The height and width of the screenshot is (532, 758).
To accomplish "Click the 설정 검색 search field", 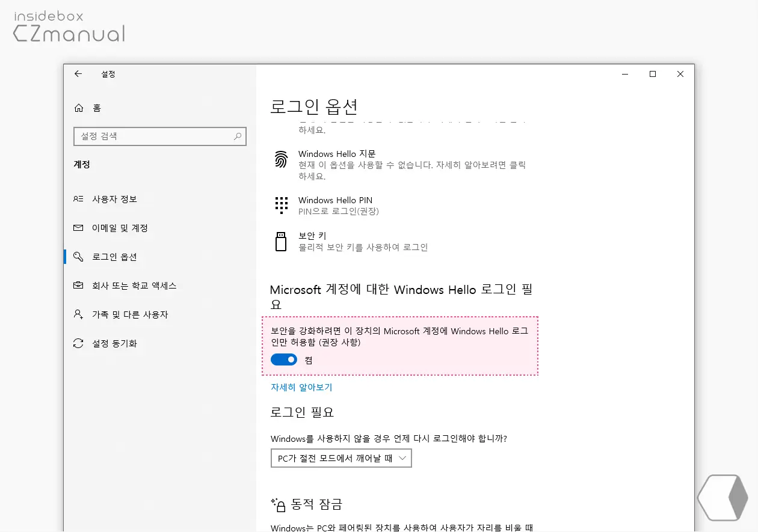I will 160,136.
